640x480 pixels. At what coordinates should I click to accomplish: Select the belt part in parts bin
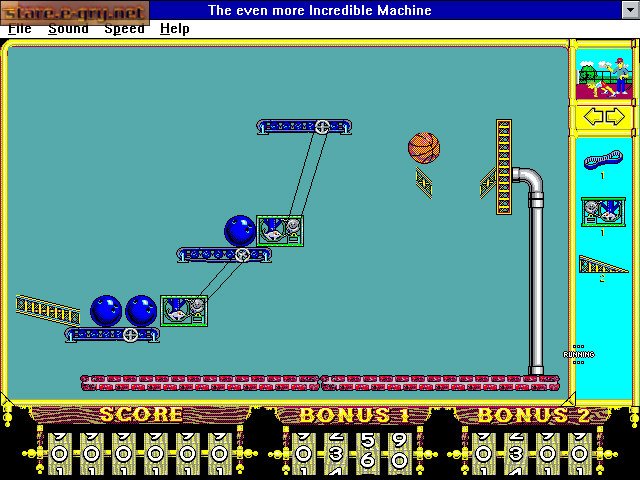tap(603, 160)
